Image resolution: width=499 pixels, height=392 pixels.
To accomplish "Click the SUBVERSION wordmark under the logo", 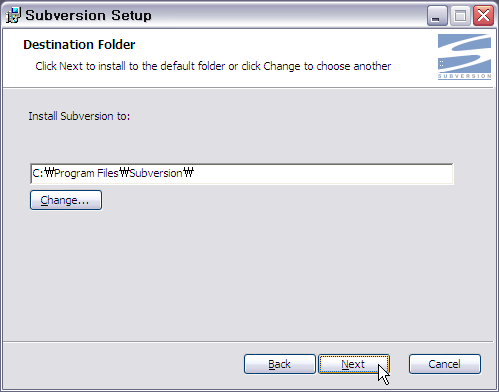I will point(464,76).
